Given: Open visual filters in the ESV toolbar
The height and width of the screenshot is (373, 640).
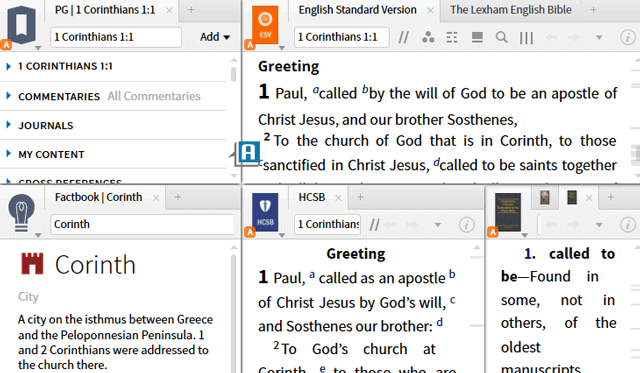Looking at the screenshot, I should tap(428, 38).
